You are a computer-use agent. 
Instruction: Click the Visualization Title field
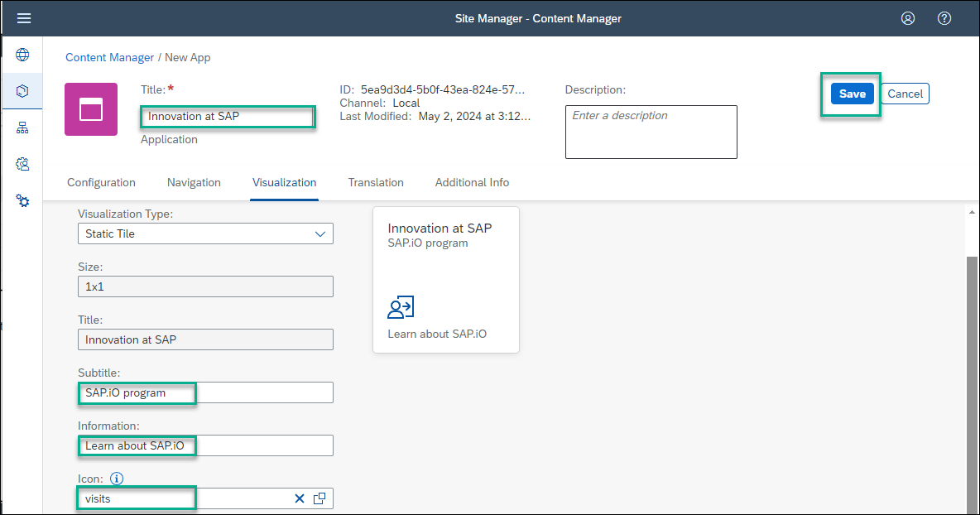tap(205, 340)
